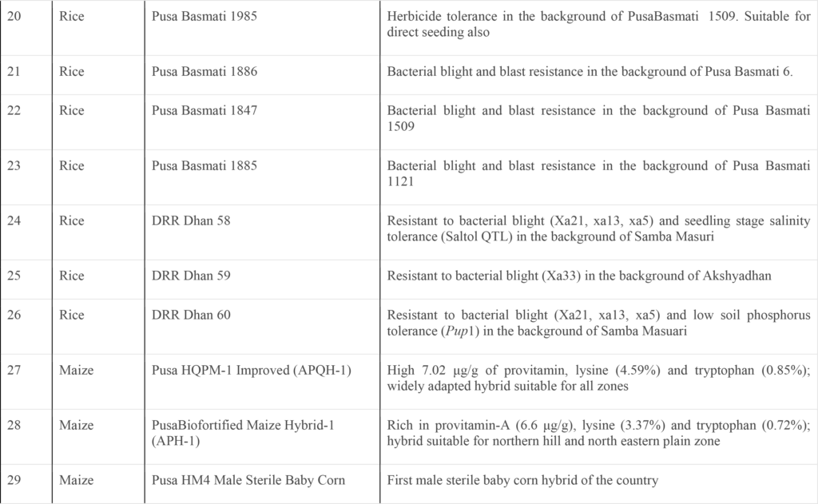Select row number 22 cell
The image size is (818, 504).
pos(15,111)
